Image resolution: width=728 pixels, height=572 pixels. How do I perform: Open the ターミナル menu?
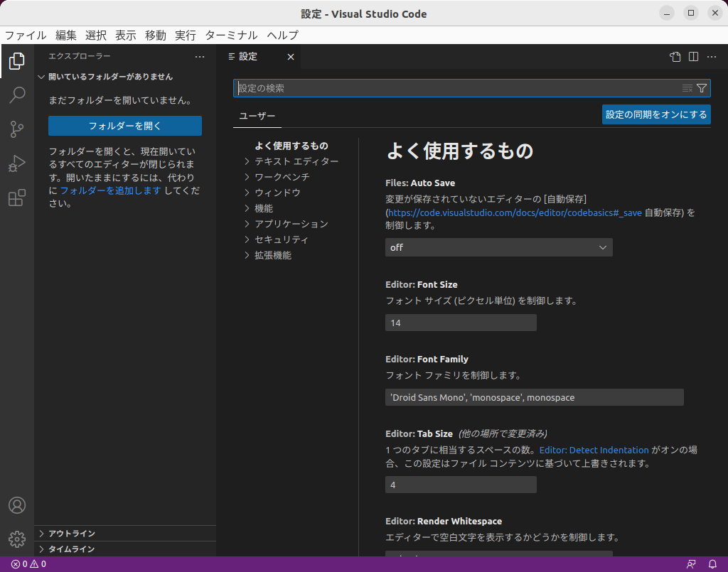point(231,36)
